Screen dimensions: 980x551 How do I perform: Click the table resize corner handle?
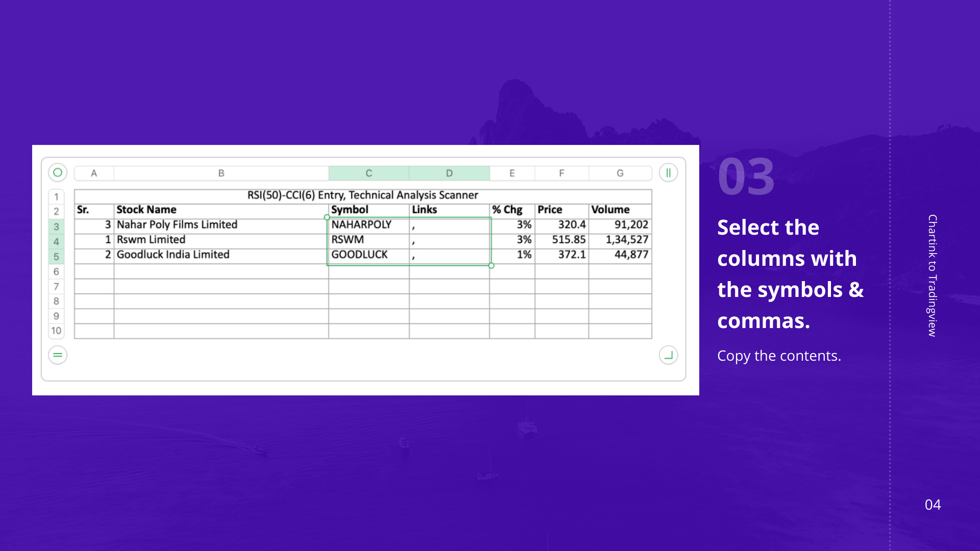tap(668, 355)
